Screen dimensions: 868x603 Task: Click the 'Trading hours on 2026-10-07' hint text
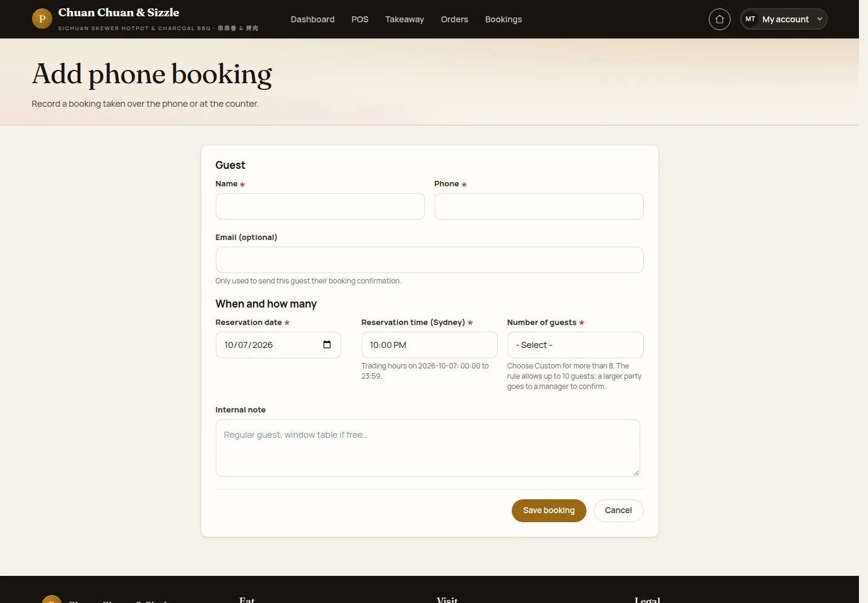tap(425, 371)
